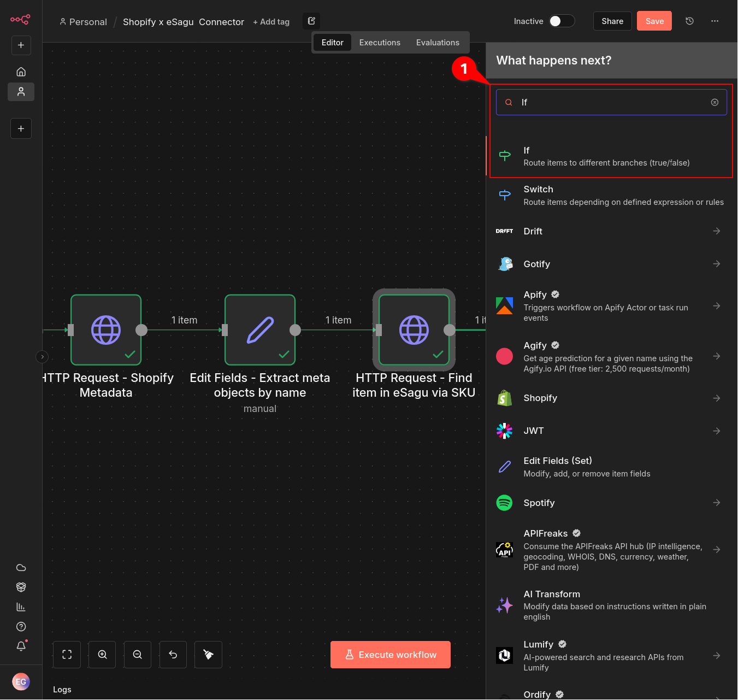Image resolution: width=738 pixels, height=700 pixels.
Task: Open the Logs panel label
Action: 62,690
